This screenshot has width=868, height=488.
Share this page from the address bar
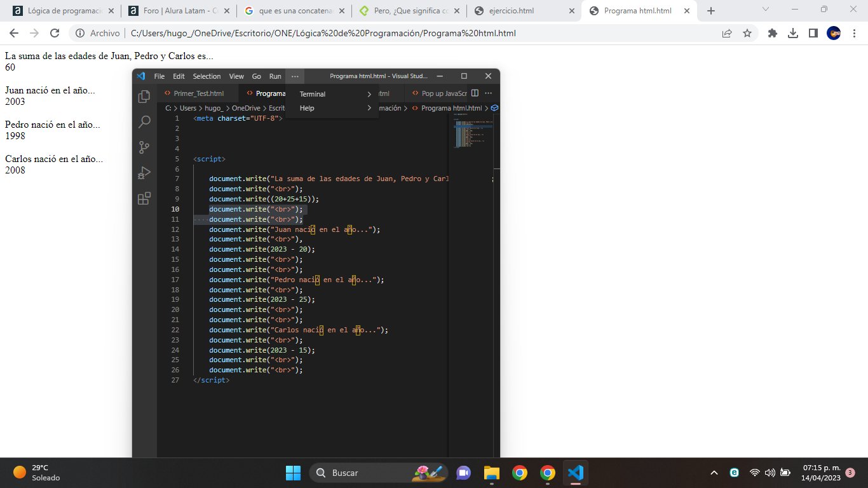pos(727,33)
